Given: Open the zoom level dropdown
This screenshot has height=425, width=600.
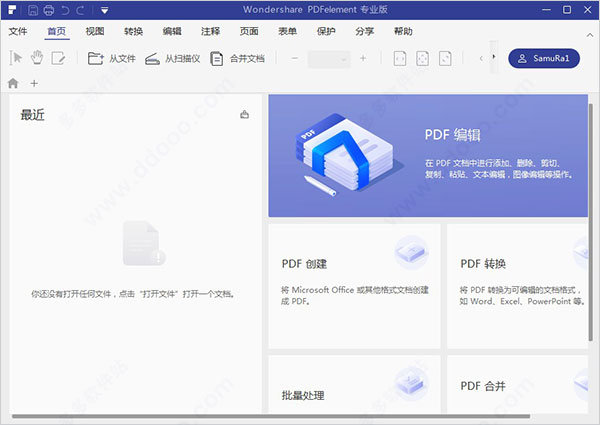Looking at the screenshot, I should [x=329, y=59].
